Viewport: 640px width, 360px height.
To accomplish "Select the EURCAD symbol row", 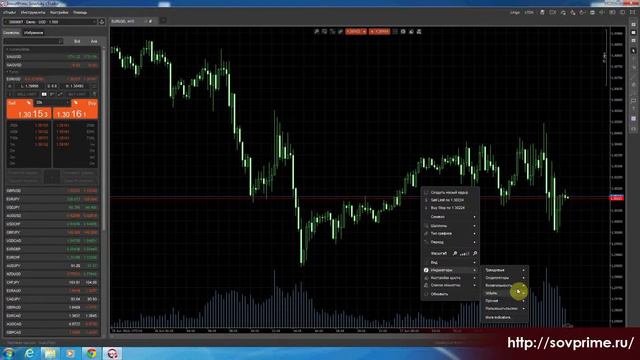I will [52, 316].
